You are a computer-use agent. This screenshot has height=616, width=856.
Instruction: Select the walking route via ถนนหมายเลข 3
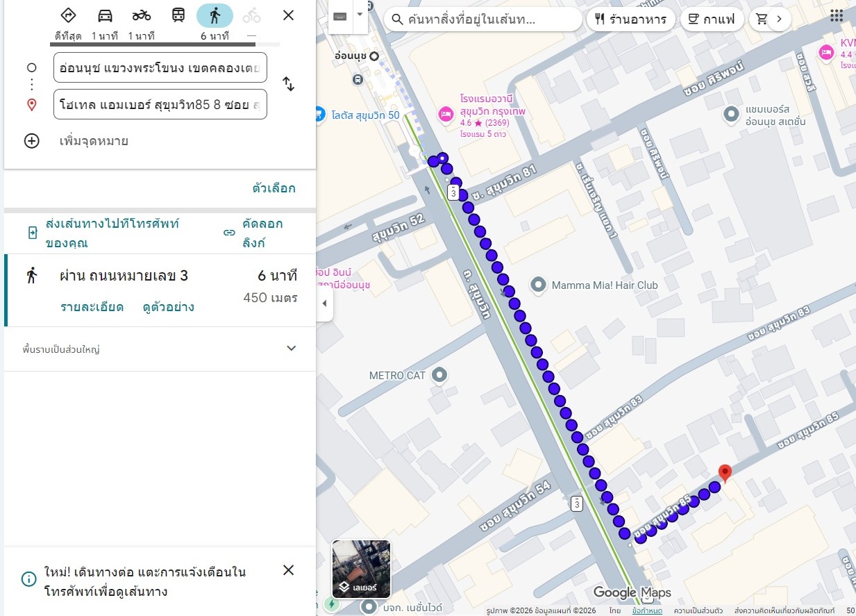point(160,290)
